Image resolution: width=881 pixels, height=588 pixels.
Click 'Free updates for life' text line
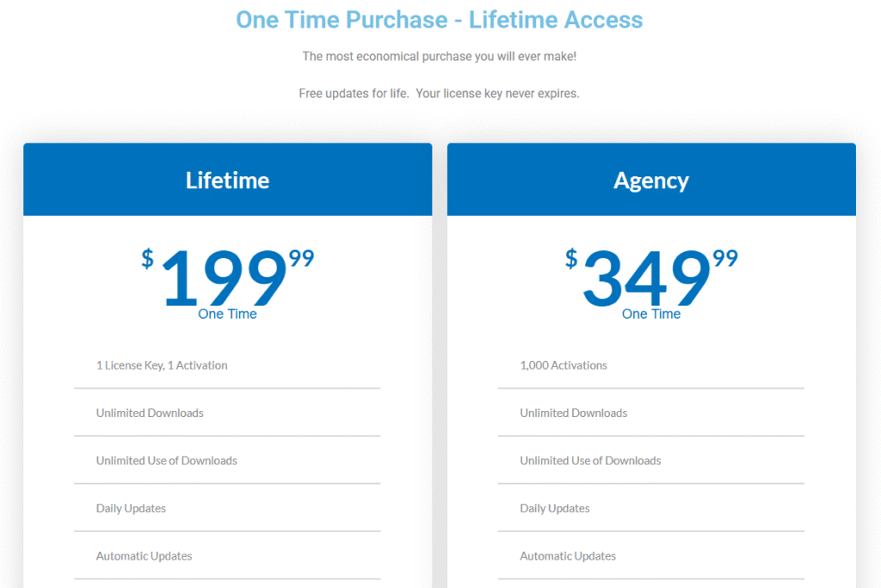tap(439, 93)
